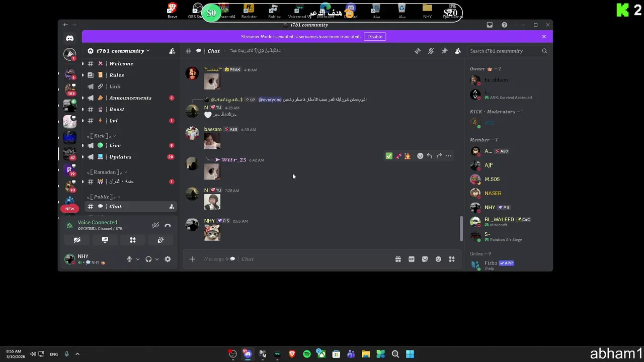This screenshot has width=644, height=362.
Task: Open Discord direct messages home icon
Action: 69,38
